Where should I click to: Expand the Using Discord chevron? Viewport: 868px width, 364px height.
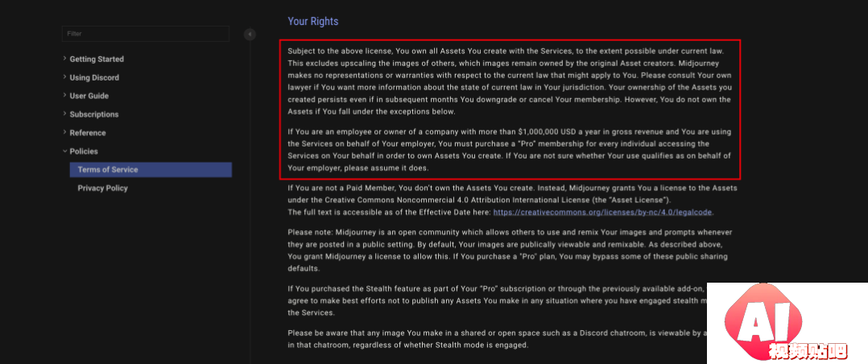[64, 77]
